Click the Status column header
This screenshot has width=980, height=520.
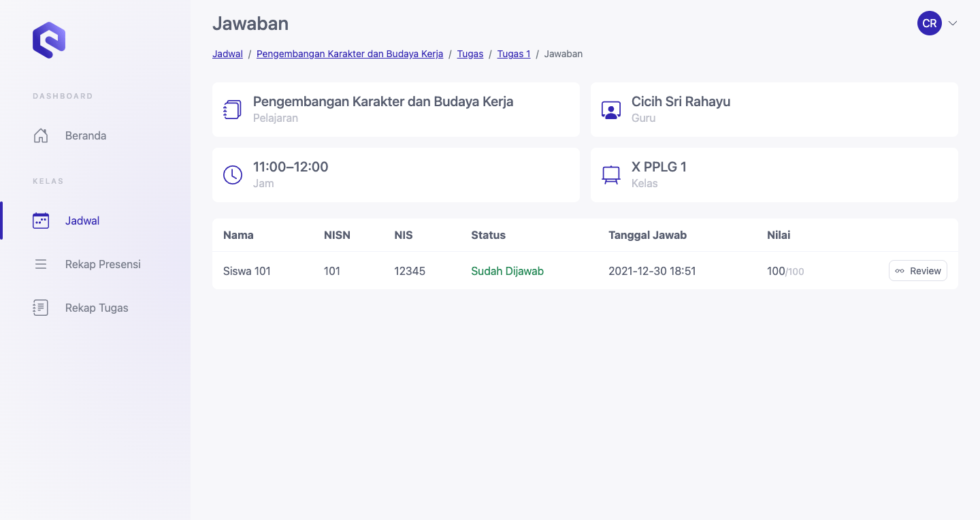pyautogui.click(x=488, y=235)
